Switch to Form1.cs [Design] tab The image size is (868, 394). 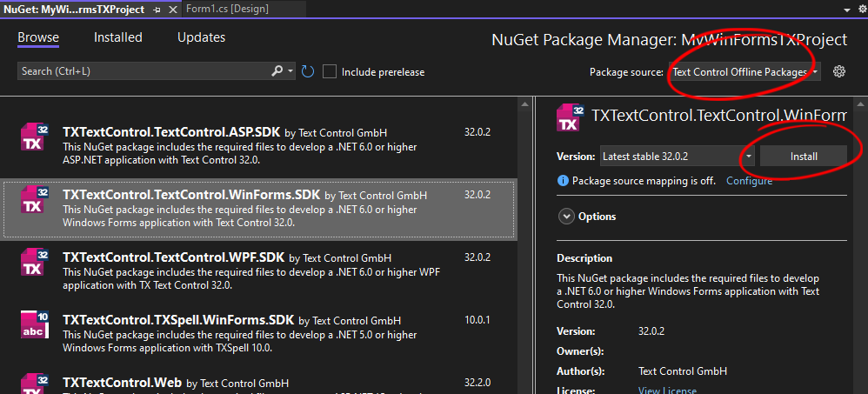tap(228, 9)
